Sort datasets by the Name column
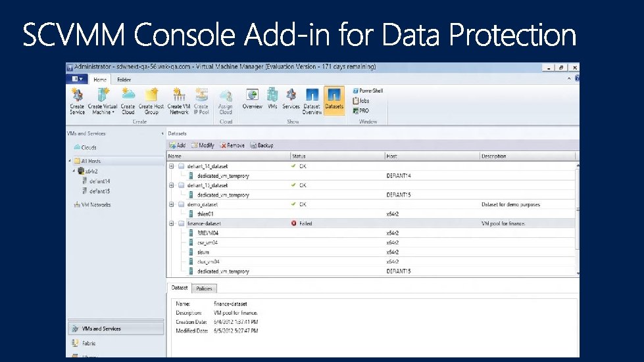Image resolution: width=644 pixels, height=362 pixels. click(x=228, y=156)
